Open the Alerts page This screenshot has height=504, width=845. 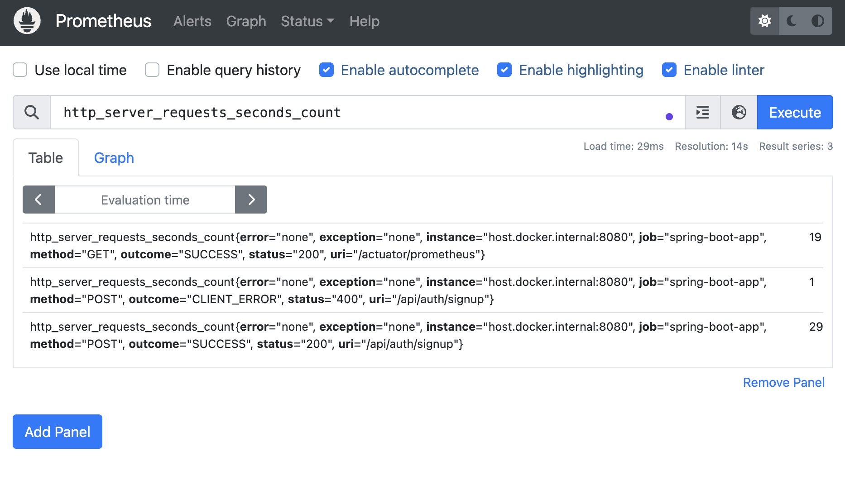[192, 21]
